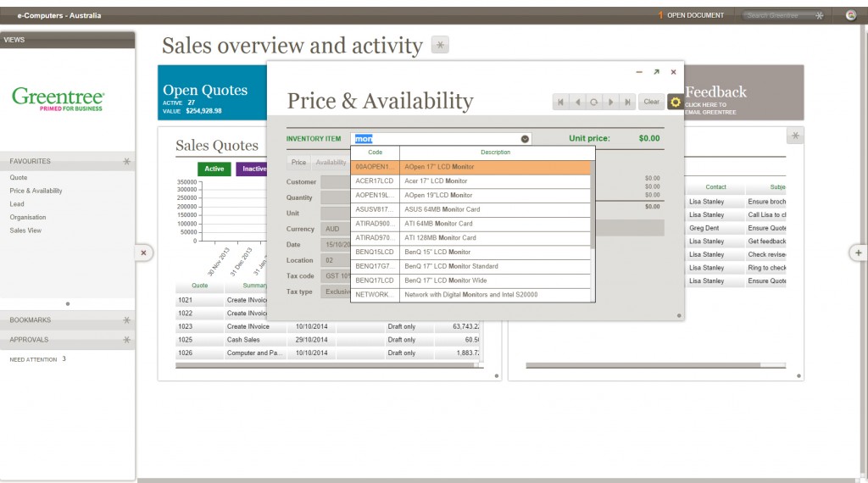868x483 pixels.
Task: Open Price & Availability favourite
Action: tap(36, 191)
